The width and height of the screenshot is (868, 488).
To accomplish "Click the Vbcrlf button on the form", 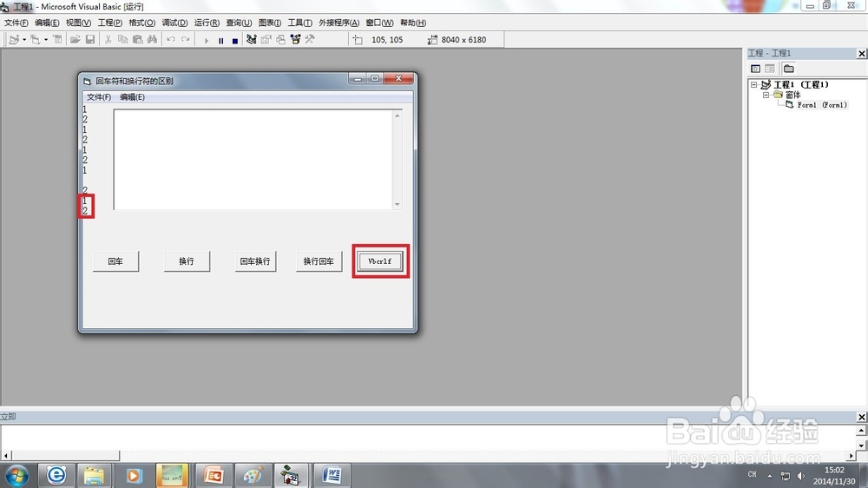I will [380, 261].
